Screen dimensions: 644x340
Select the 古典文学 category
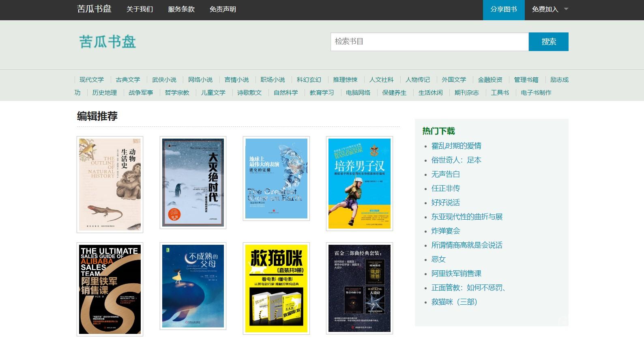coord(128,80)
